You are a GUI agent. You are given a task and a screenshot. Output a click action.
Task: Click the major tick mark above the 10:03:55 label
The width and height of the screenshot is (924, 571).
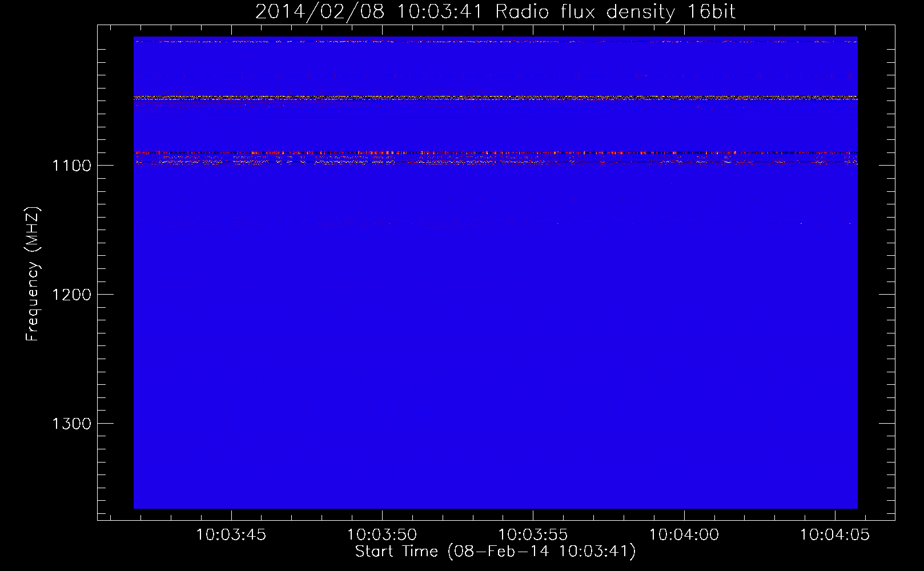tap(533, 514)
